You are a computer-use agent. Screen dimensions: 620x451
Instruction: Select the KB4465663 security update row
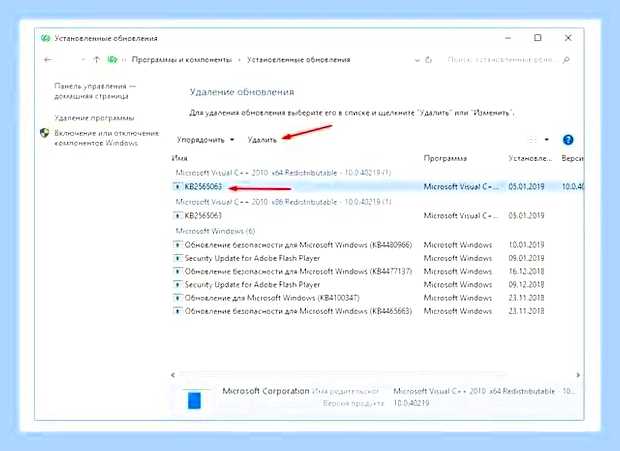point(378,311)
